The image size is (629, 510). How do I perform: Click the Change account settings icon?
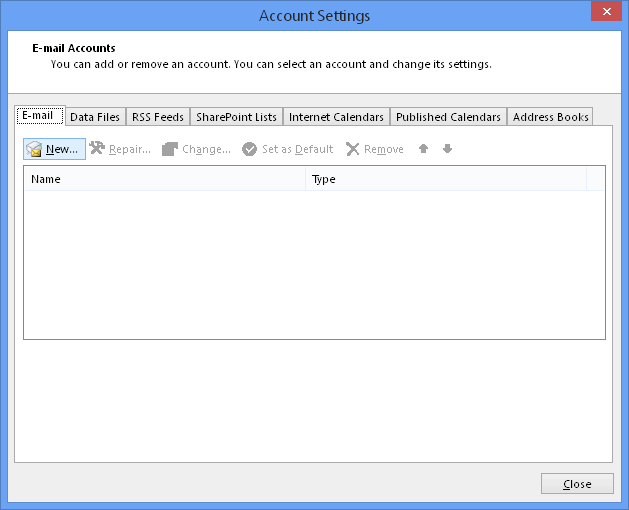click(170, 149)
